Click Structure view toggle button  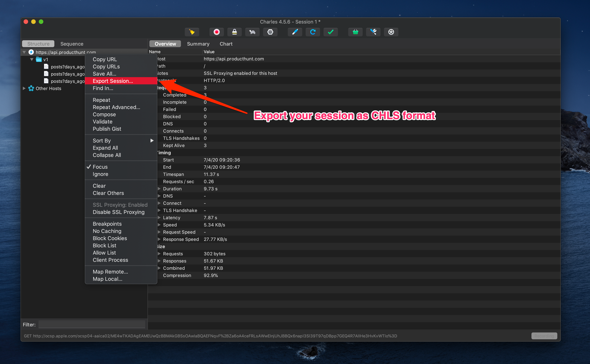[x=38, y=43]
